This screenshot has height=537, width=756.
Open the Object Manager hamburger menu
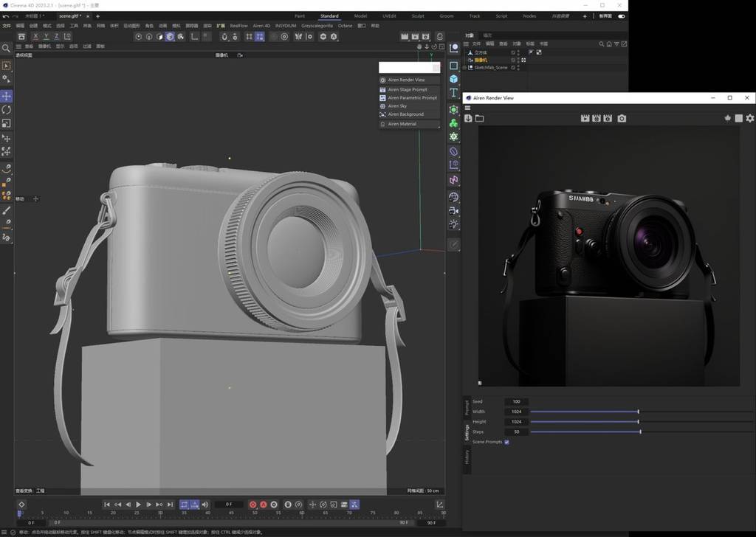467,44
